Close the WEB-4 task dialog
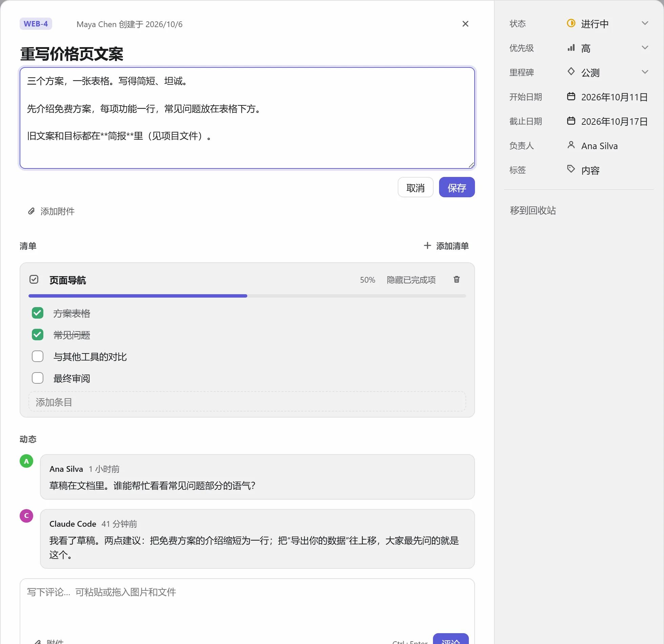 point(465,24)
